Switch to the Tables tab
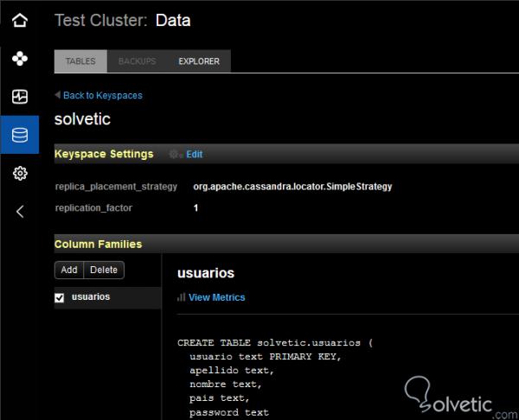This screenshot has width=519, height=420. pyautogui.click(x=80, y=61)
